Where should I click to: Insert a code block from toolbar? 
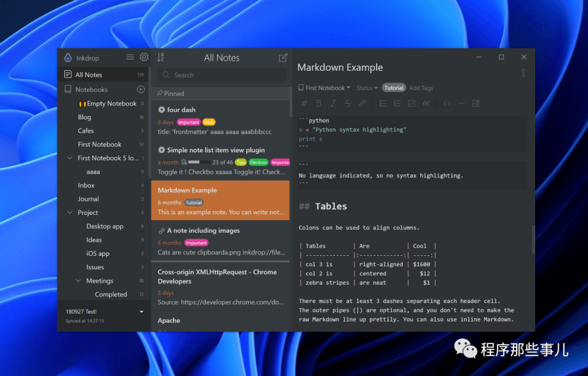click(446, 103)
